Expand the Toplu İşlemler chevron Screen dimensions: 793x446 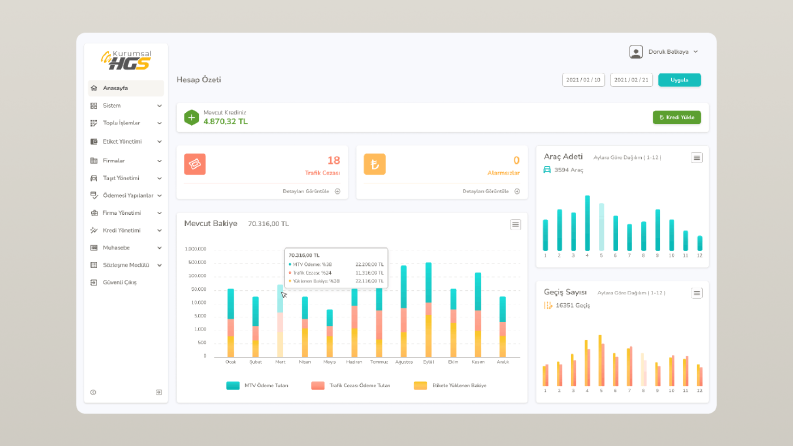pos(159,123)
